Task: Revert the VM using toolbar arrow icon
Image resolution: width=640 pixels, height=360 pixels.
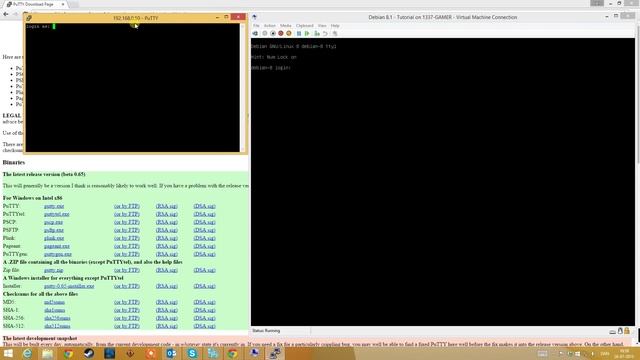Action: click(x=325, y=33)
